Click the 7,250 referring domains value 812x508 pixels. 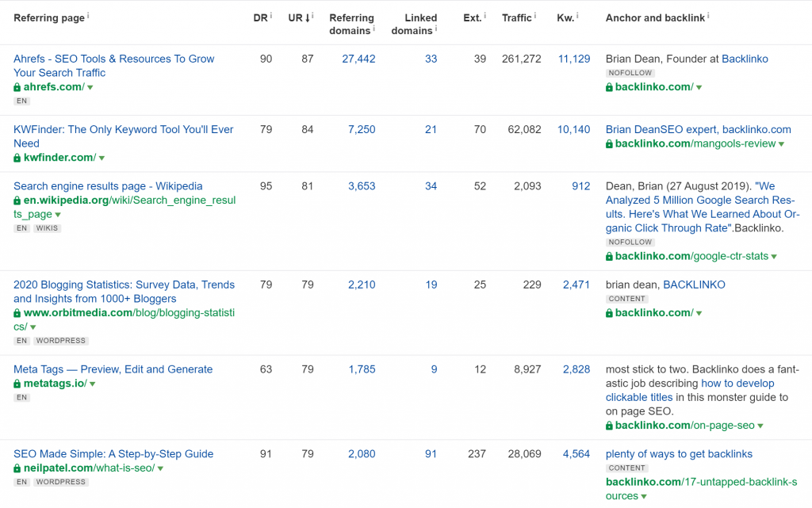tap(362, 130)
